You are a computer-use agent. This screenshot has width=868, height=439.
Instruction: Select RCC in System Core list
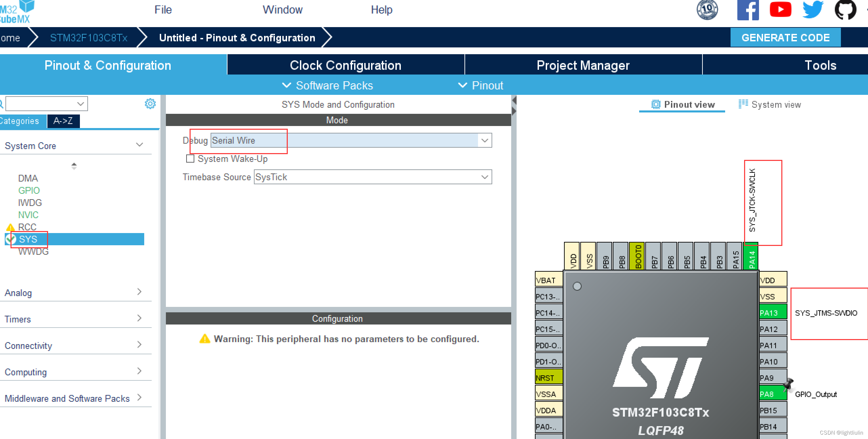click(x=27, y=227)
